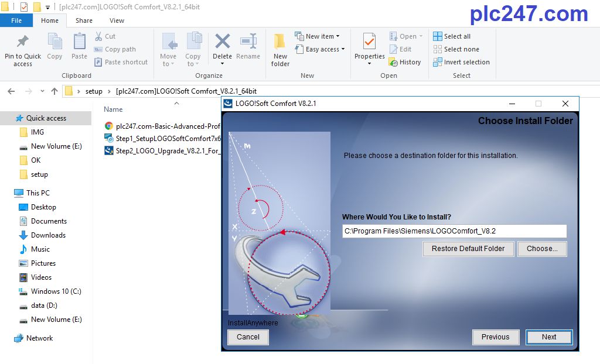
Task: Click the Copy ribbon icon
Action: [54, 42]
